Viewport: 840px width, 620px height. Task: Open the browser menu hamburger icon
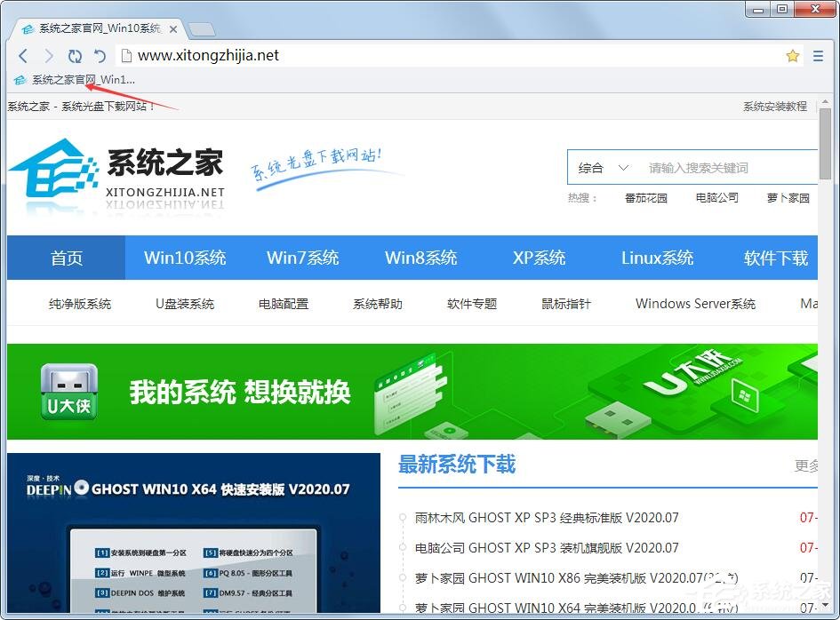818,55
